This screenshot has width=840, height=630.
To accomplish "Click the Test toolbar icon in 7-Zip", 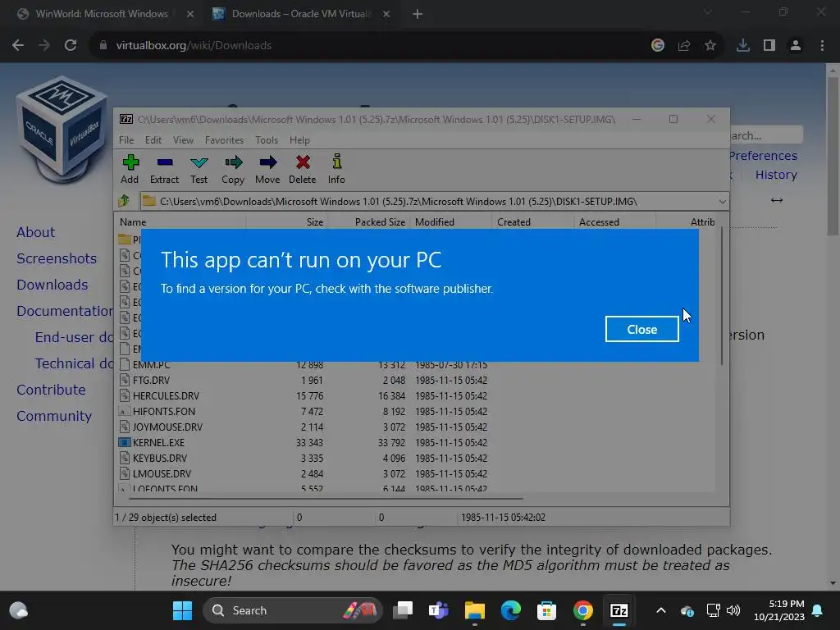I will [x=199, y=169].
